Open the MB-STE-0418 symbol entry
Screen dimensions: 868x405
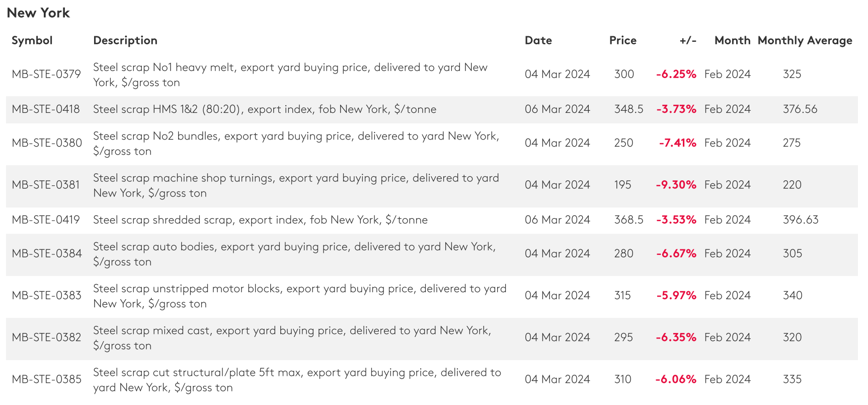coord(46,109)
